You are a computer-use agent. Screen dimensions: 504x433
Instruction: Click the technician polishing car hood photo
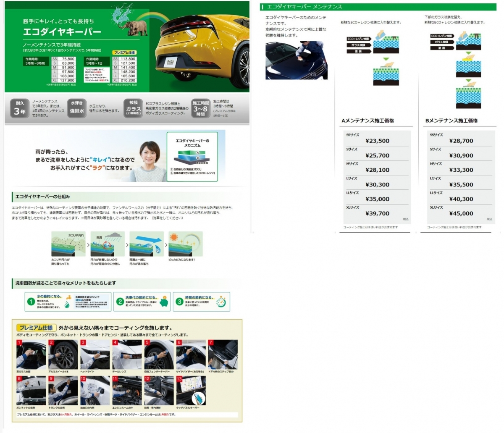click(x=296, y=60)
